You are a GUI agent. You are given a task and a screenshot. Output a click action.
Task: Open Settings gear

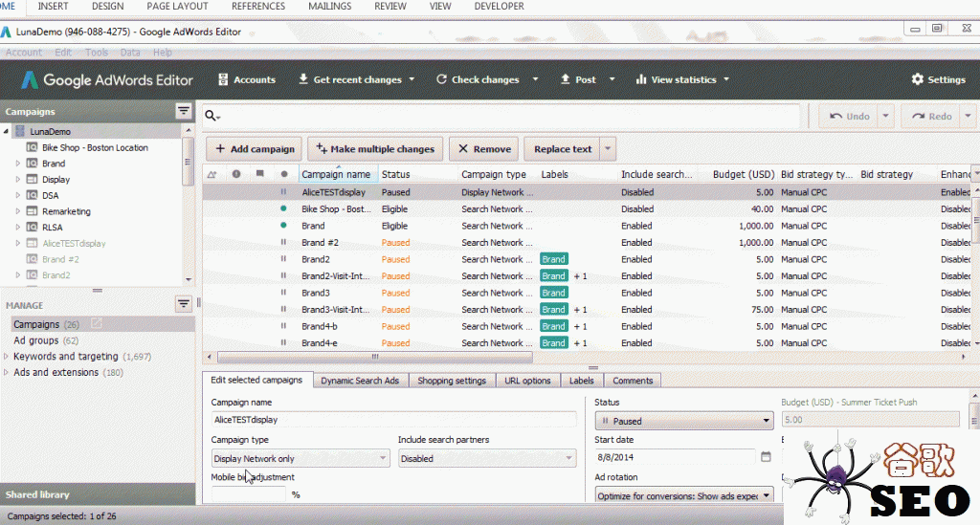point(938,79)
